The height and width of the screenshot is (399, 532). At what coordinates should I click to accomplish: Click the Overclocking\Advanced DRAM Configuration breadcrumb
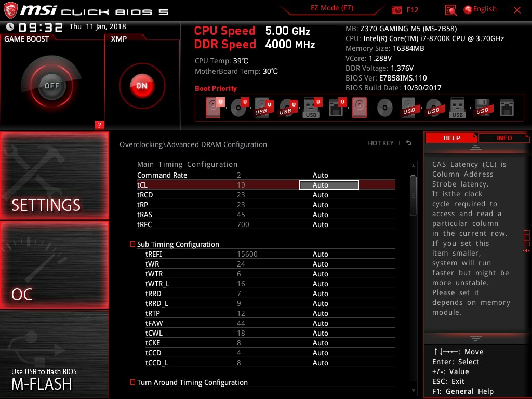tap(193, 144)
